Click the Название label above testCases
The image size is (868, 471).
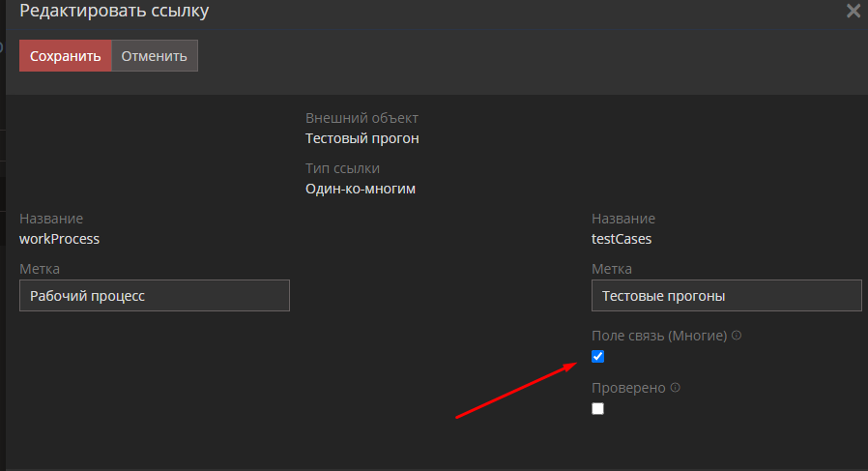[x=622, y=219]
